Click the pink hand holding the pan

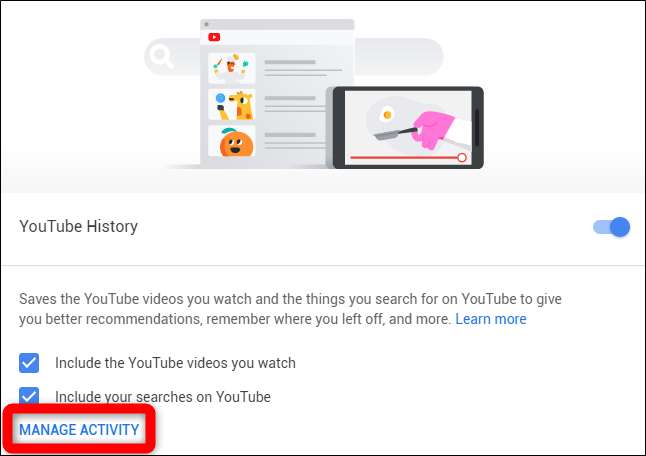[434, 129]
